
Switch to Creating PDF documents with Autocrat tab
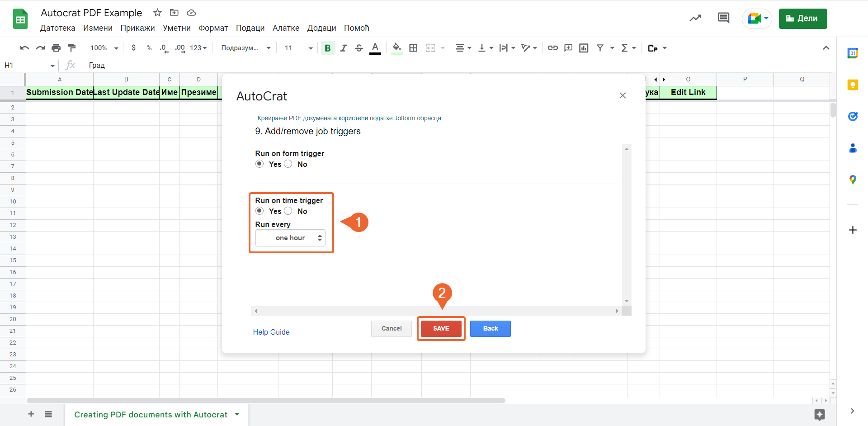(x=151, y=415)
